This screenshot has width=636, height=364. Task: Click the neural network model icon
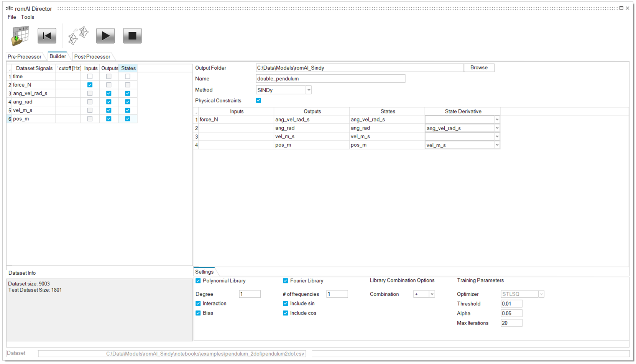click(78, 36)
